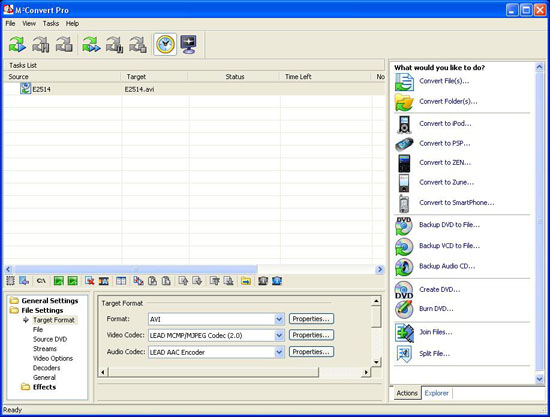Click the Backup DVD to File... link
550x417 pixels.
pos(449,225)
